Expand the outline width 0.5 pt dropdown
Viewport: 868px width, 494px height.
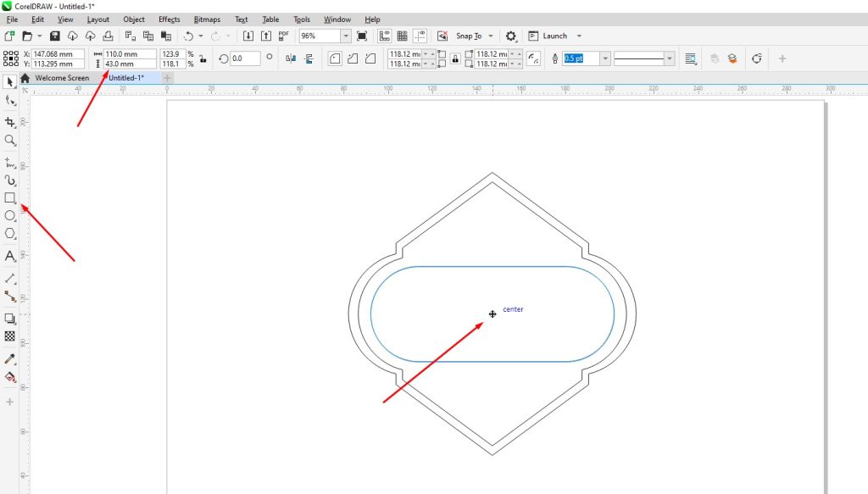point(604,58)
